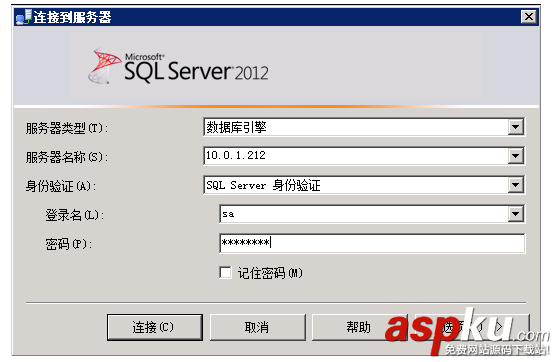This screenshot has height=362, width=555.
Task: Click the 登录名(L) label
Action: 74,215
